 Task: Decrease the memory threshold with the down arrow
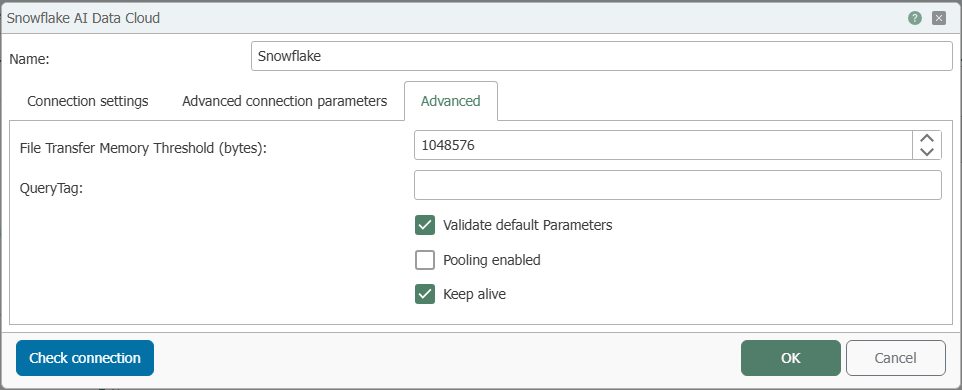click(927, 152)
